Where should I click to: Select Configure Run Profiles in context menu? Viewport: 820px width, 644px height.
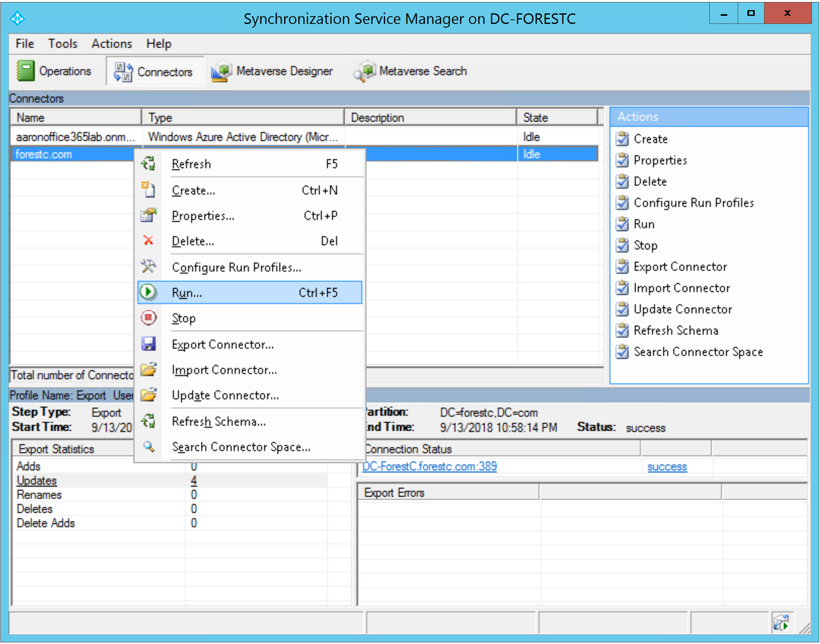pos(236,267)
